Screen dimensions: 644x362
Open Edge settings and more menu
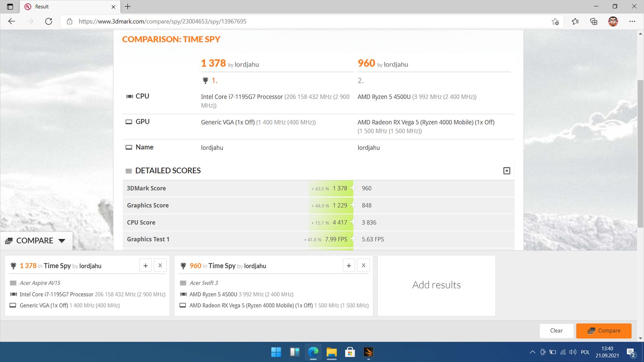coord(632,21)
